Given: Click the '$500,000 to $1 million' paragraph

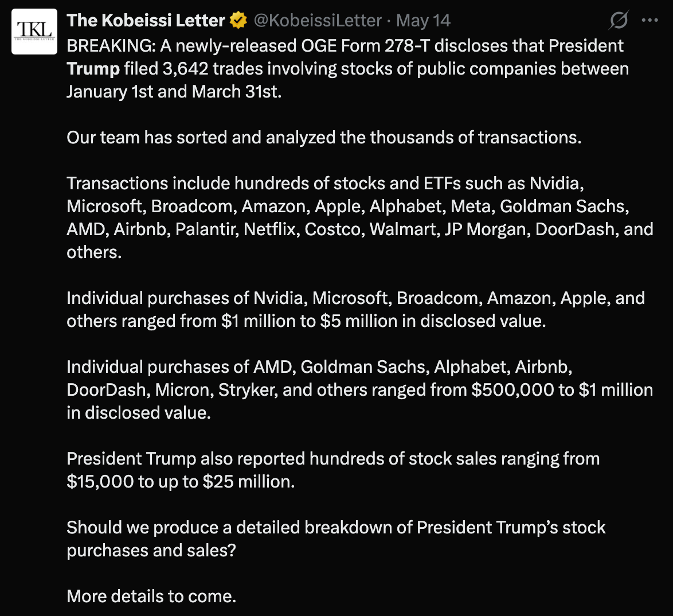Looking at the screenshot, I should [x=359, y=390].
